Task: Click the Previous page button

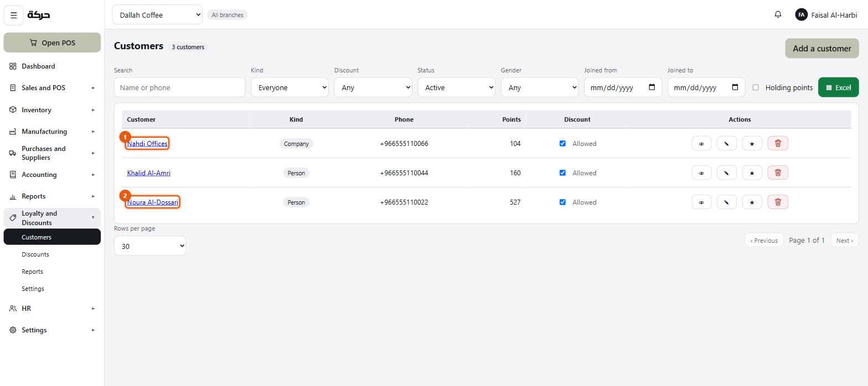Action: point(764,240)
